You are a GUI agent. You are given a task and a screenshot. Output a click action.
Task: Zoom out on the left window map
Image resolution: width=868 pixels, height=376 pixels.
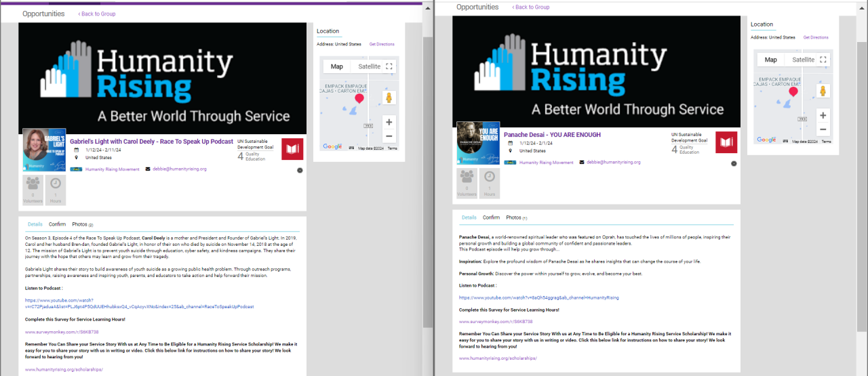tap(389, 135)
